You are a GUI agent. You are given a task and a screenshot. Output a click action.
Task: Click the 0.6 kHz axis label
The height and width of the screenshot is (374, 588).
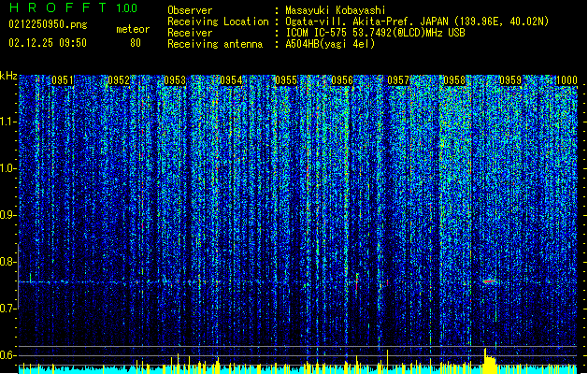click(x=8, y=355)
